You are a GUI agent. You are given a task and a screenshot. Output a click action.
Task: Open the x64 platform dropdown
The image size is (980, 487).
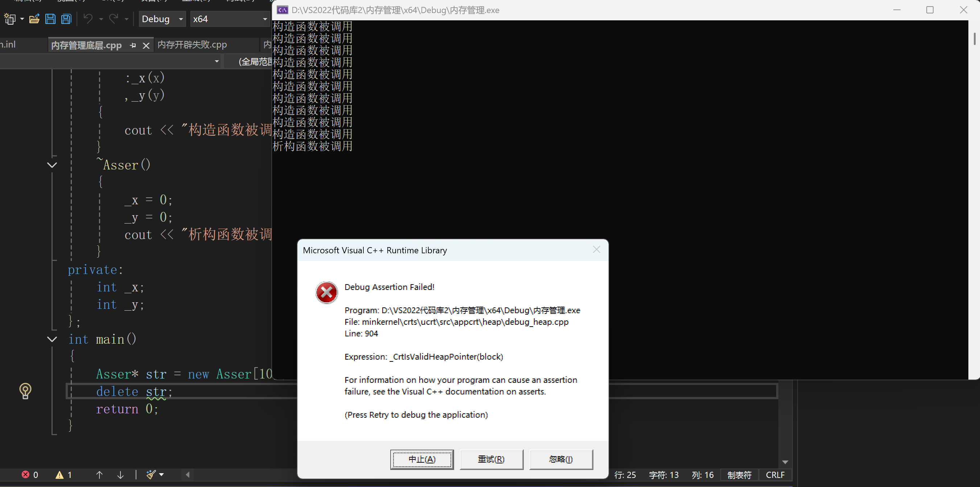tap(230, 19)
